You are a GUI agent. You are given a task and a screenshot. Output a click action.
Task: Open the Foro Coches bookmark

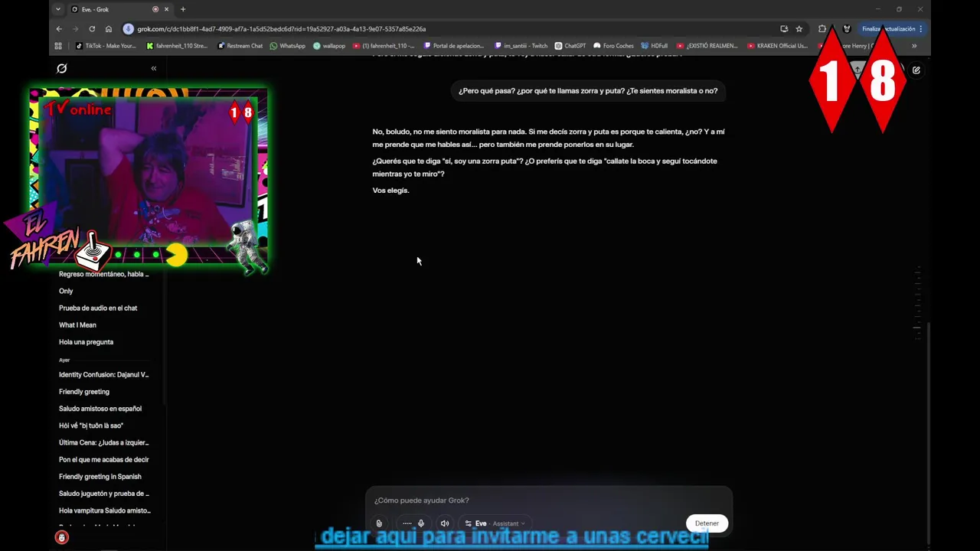click(x=614, y=46)
